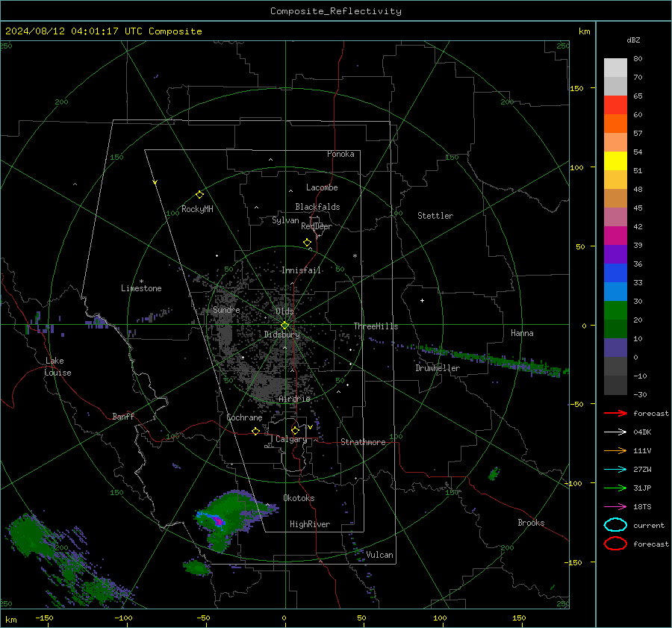The image size is (672, 628).
Task: Click the yellow diamond marker below Cochrane
Action: [x=255, y=431]
